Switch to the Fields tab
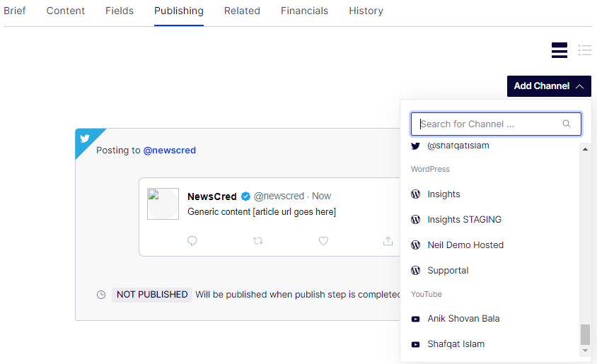This screenshot has width=597, height=364. (x=120, y=11)
